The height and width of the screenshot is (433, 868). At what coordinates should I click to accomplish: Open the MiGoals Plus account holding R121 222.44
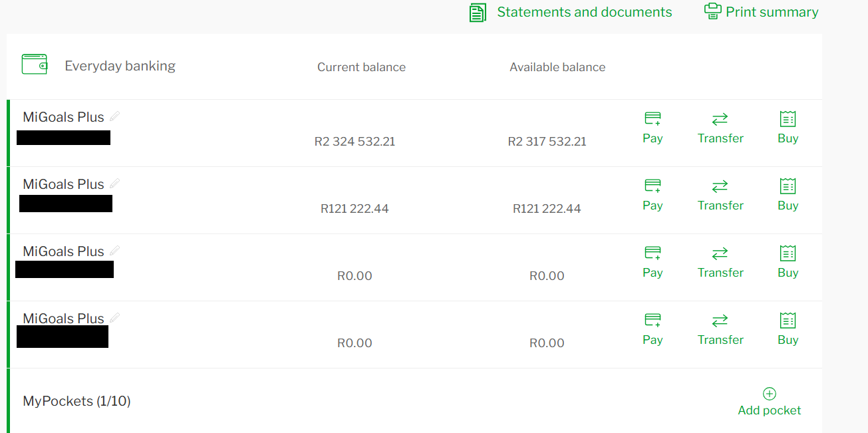click(63, 184)
